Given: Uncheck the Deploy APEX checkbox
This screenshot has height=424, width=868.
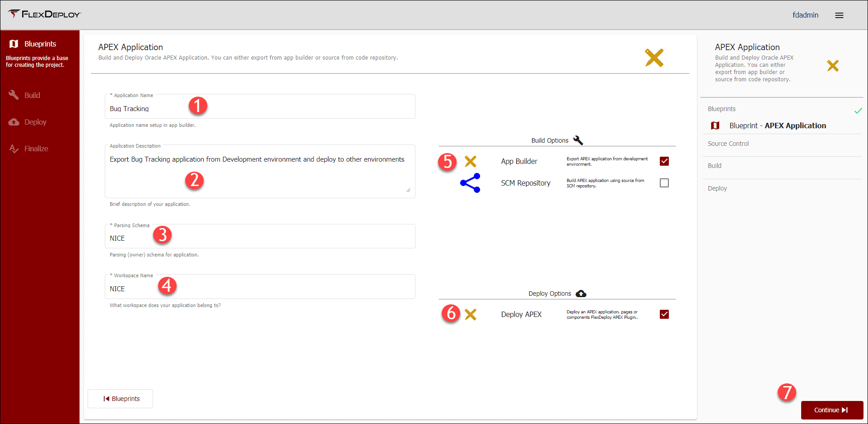Looking at the screenshot, I should pos(664,314).
